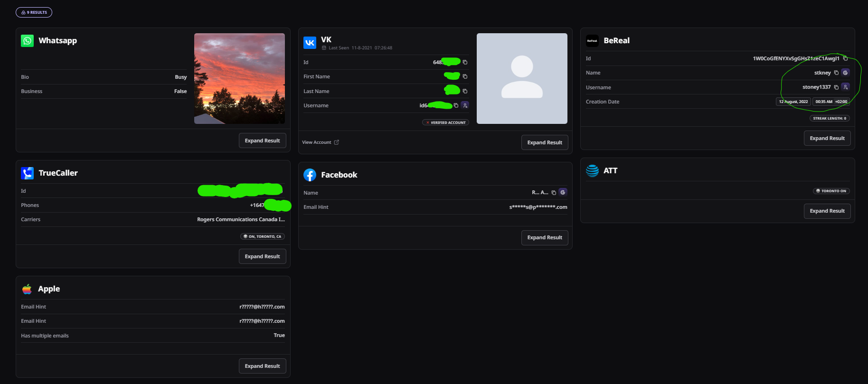
Task: Click the Whatsapp card title
Action: [x=57, y=41]
